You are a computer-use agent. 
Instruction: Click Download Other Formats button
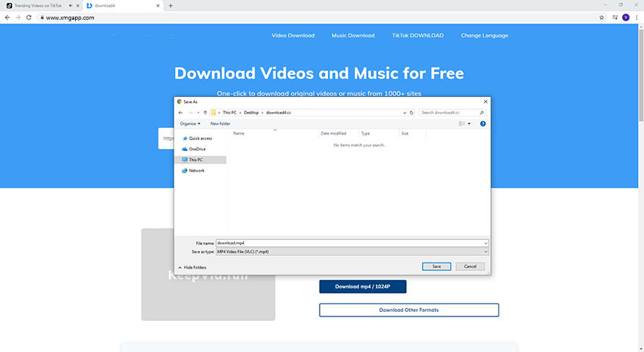pyautogui.click(x=408, y=310)
